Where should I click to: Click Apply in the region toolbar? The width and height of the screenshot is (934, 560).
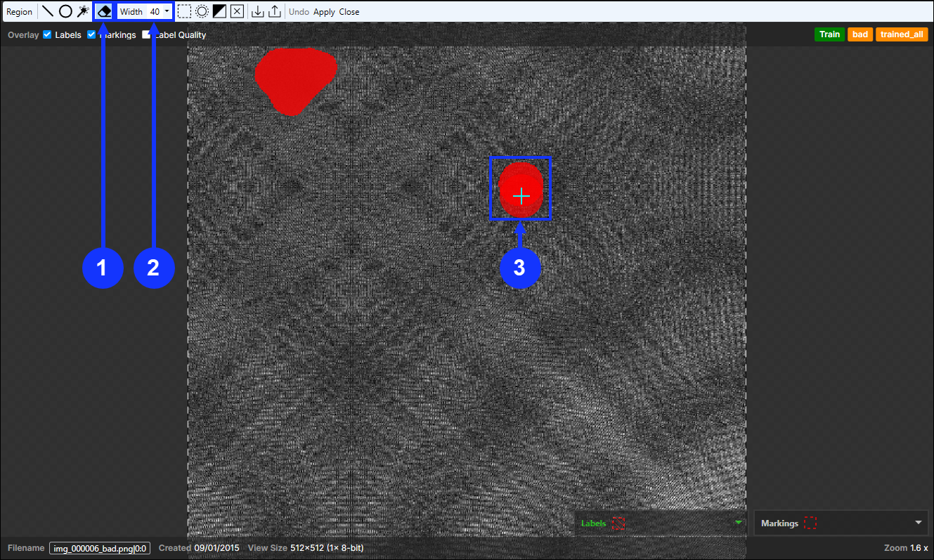click(324, 12)
